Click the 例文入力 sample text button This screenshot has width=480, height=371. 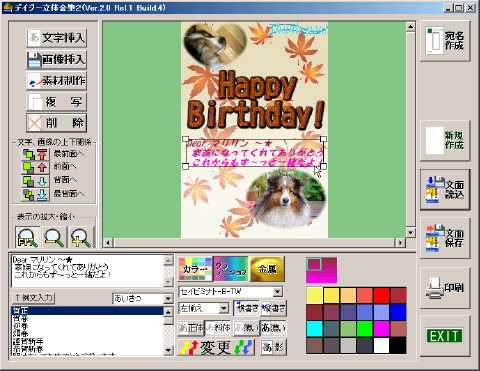(34, 297)
